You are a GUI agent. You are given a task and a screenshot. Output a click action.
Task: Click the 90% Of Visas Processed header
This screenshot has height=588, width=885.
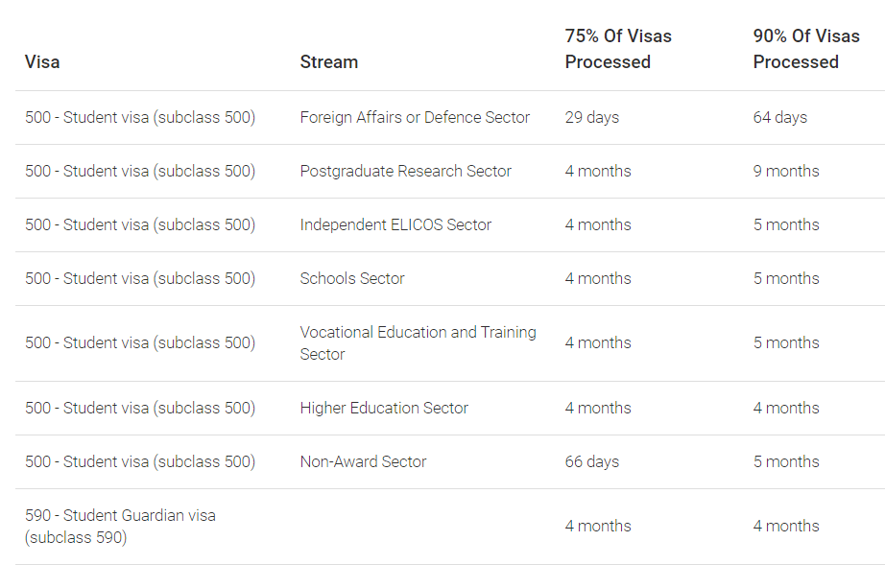(x=806, y=49)
